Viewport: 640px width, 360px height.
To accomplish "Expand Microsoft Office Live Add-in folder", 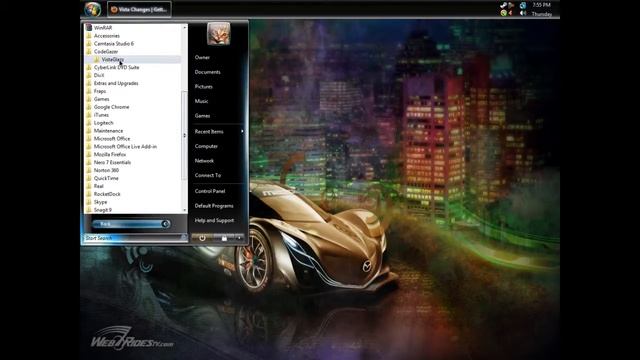I will (125, 147).
